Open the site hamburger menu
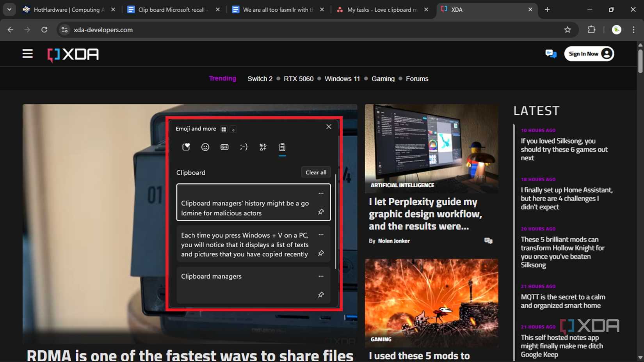The image size is (644, 362). [x=27, y=53]
